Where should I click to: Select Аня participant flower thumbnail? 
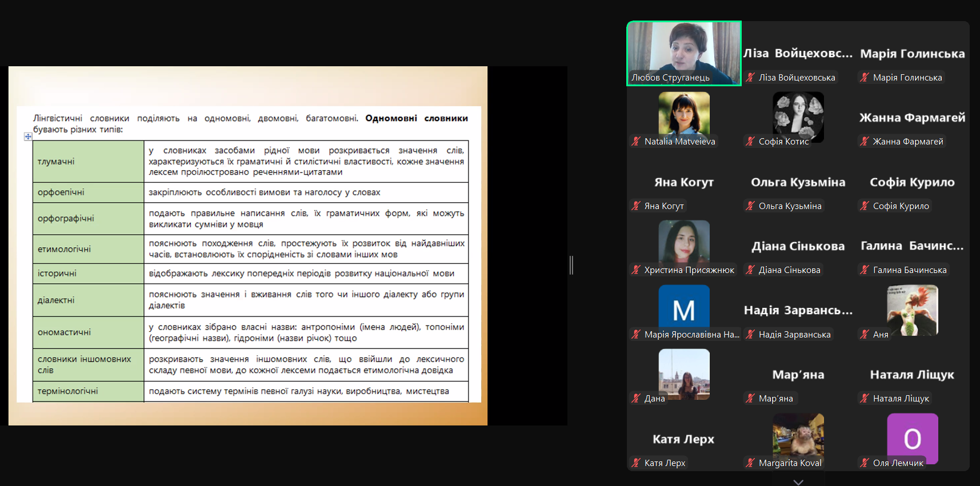click(x=912, y=310)
